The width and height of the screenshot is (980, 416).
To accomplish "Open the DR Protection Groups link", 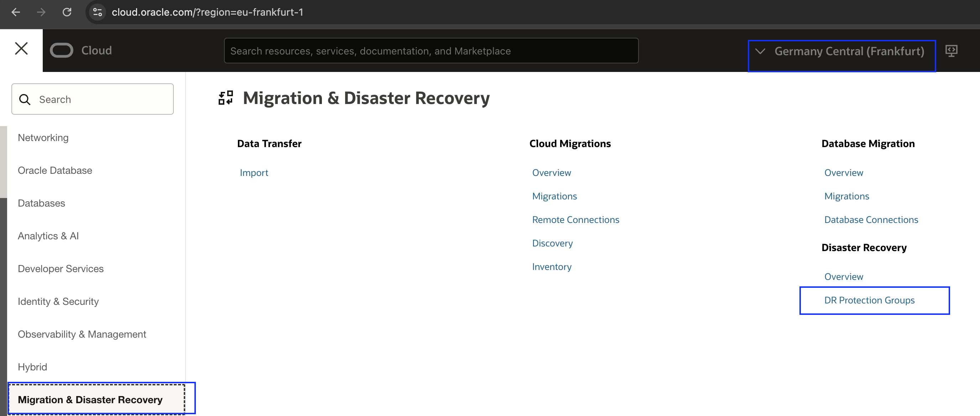I will (x=869, y=300).
